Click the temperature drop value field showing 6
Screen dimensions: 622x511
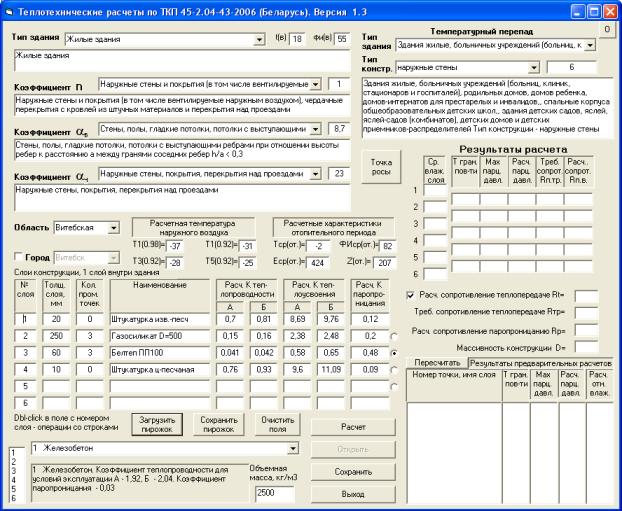click(x=572, y=67)
